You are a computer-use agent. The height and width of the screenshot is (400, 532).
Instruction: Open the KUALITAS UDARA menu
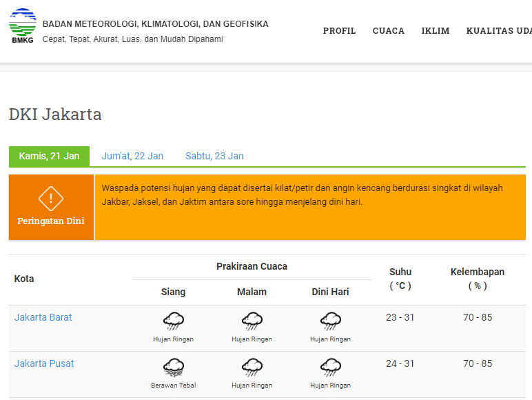pyautogui.click(x=499, y=31)
